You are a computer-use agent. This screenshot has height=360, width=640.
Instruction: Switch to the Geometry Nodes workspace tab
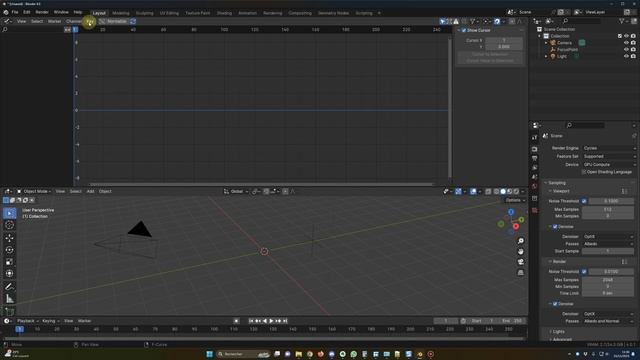pos(333,13)
